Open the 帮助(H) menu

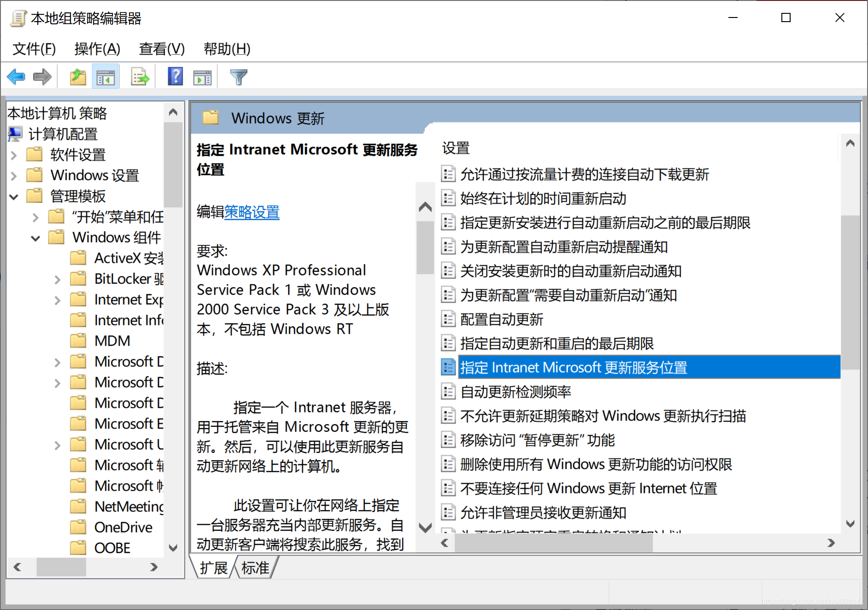[x=227, y=48]
